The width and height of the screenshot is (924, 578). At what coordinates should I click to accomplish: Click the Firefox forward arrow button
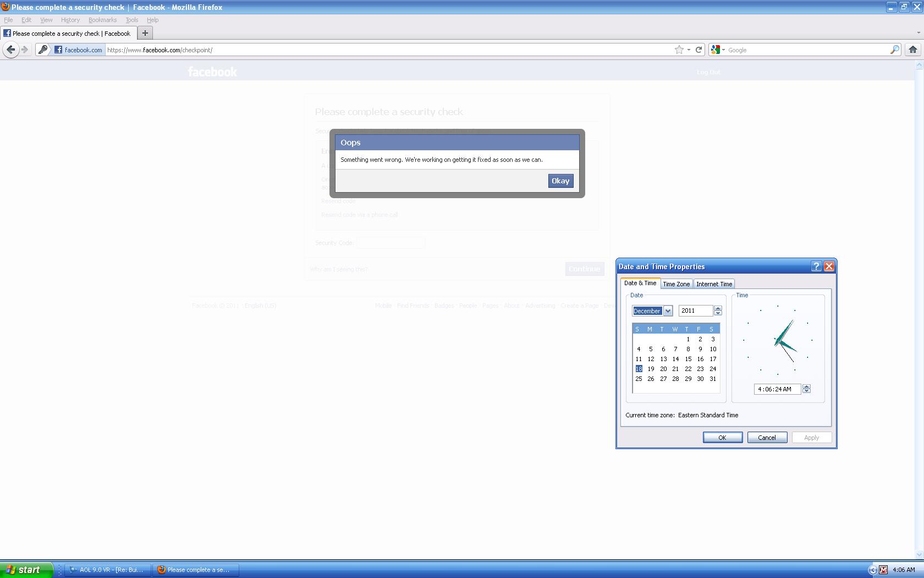point(25,50)
